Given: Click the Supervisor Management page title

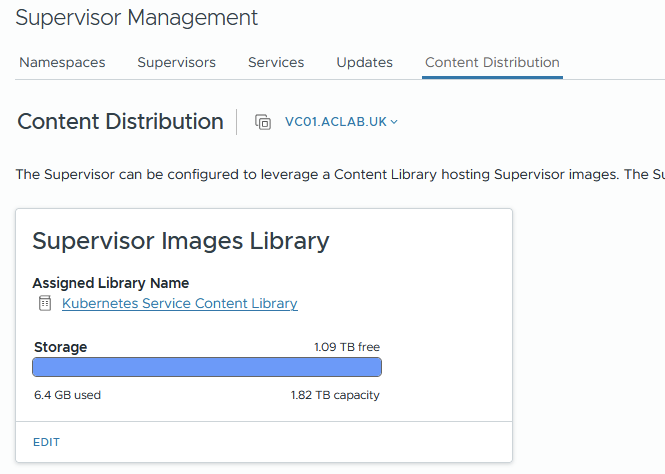Looking at the screenshot, I should tap(136, 18).
